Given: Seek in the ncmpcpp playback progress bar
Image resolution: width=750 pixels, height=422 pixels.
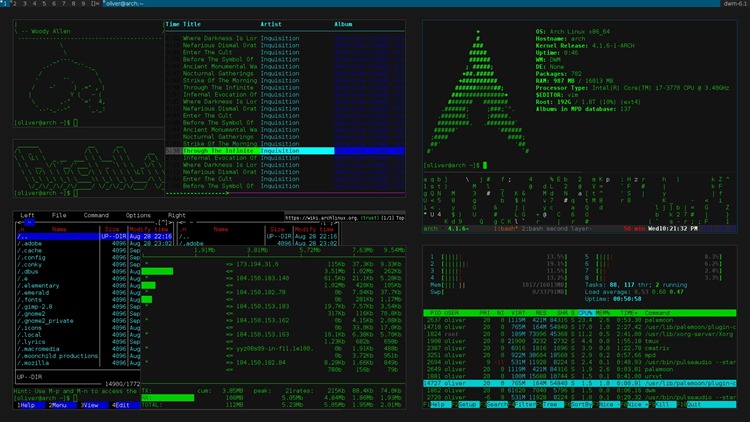Looking at the screenshot, I should [x=285, y=193].
